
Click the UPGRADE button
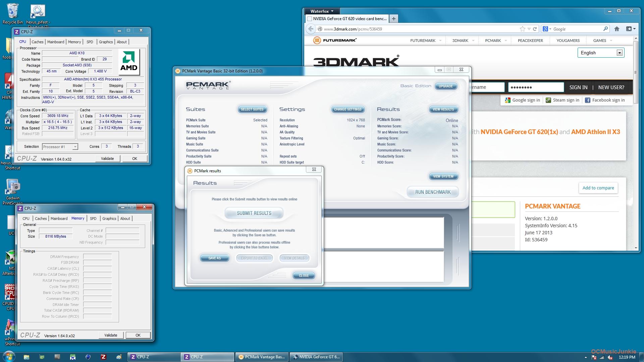click(446, 86)
